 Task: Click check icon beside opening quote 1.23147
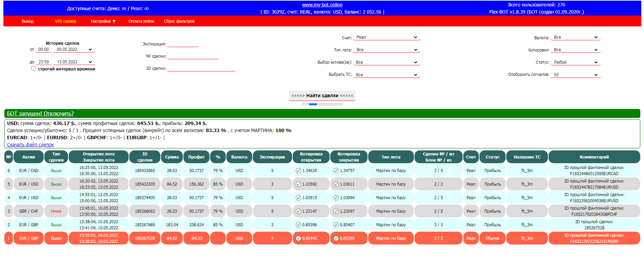tap(298, 211)
